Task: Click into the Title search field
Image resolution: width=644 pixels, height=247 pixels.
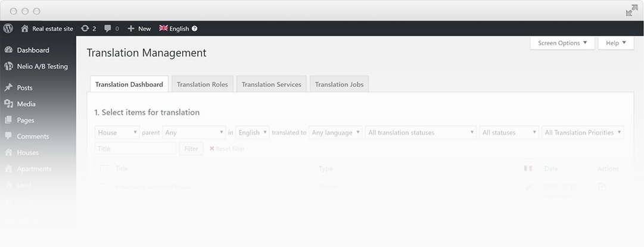Action: 135,149
